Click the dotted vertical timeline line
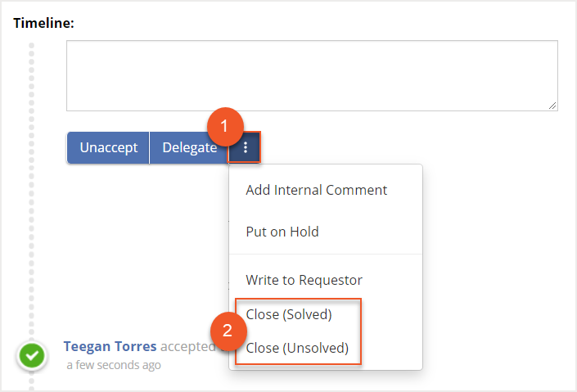The width and height of the screenshot is (577, 392). point(31,205)
